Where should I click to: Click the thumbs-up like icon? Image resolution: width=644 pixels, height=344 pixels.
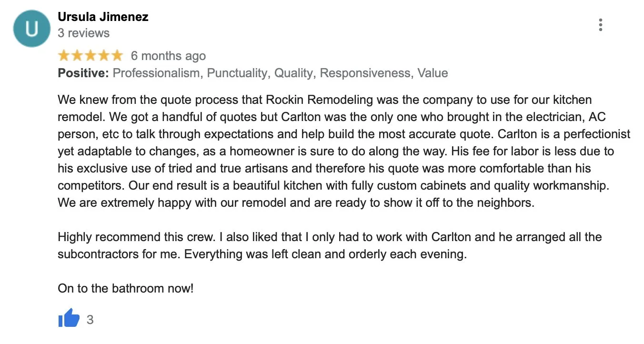coord(69,318)
